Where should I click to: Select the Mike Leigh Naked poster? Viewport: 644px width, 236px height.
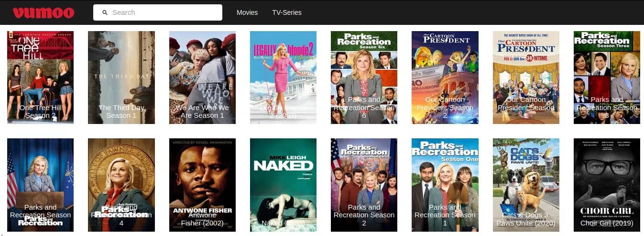pyautogui.click(x=283, y=185)
